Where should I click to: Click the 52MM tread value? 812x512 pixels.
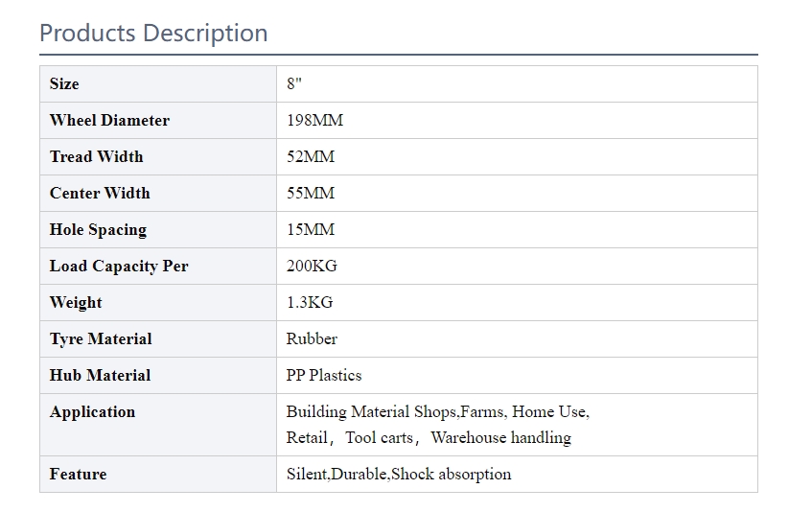[311, 156]
